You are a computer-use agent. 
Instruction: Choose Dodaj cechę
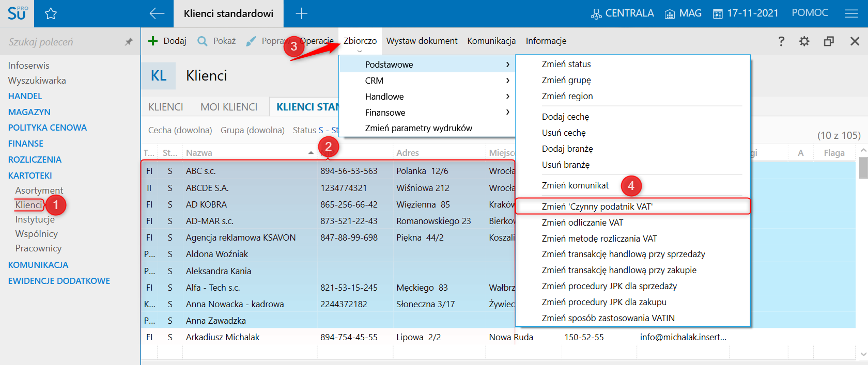(x=565, y=117)
